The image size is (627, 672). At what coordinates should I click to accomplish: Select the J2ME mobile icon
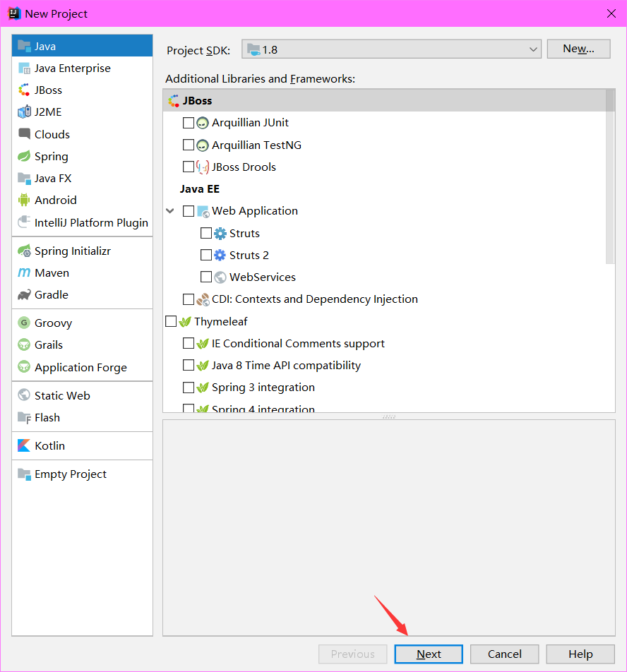24,112
